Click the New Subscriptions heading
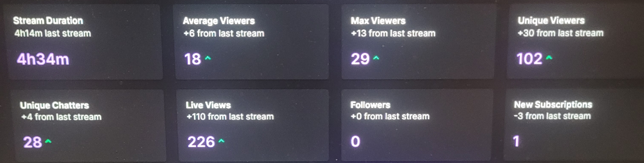Image resolution: width=644 pixels, height=163 pixels. click(553, 104)
